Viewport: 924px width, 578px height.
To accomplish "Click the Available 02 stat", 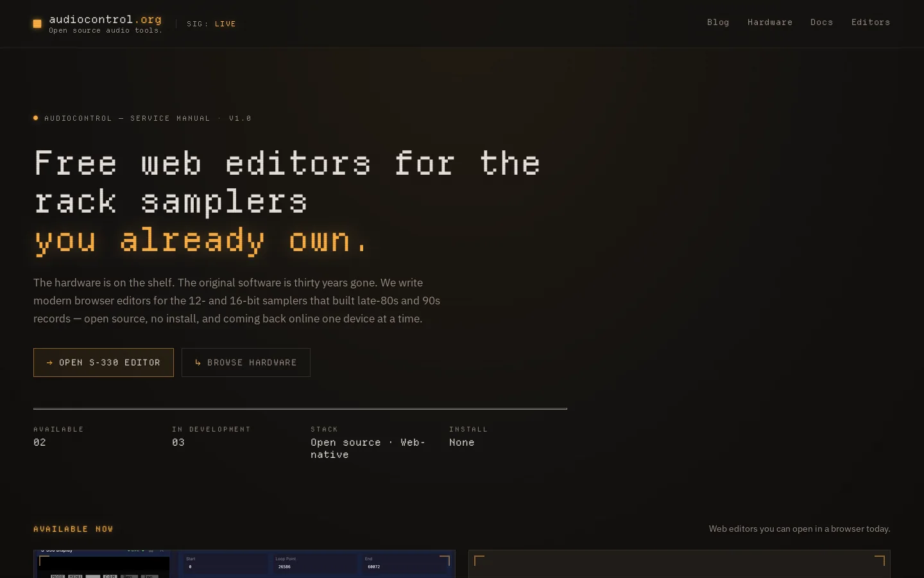I will point(58,436).
